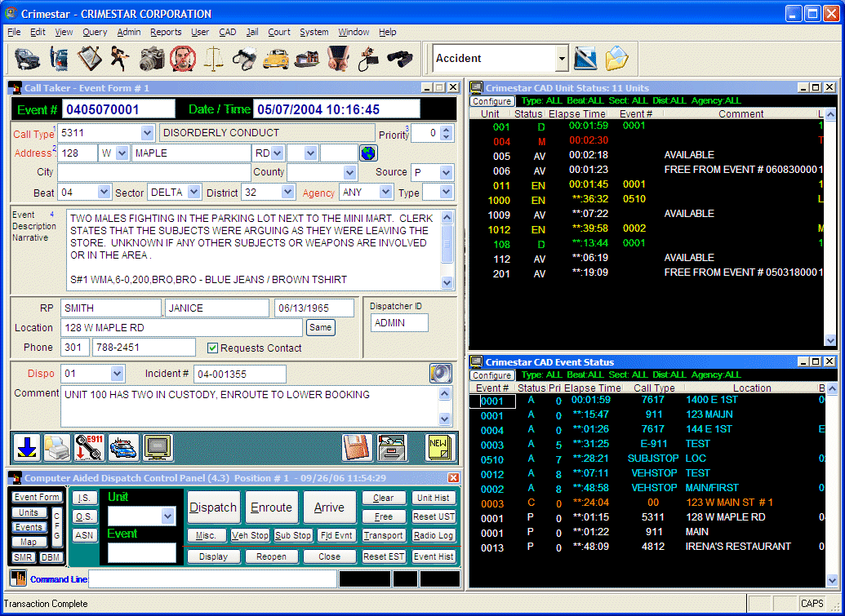Image resolution: width=845 pixels, height=616 pixels.
Task: Open the scales of justice toolbar icon
Action: tap(214, 59)
